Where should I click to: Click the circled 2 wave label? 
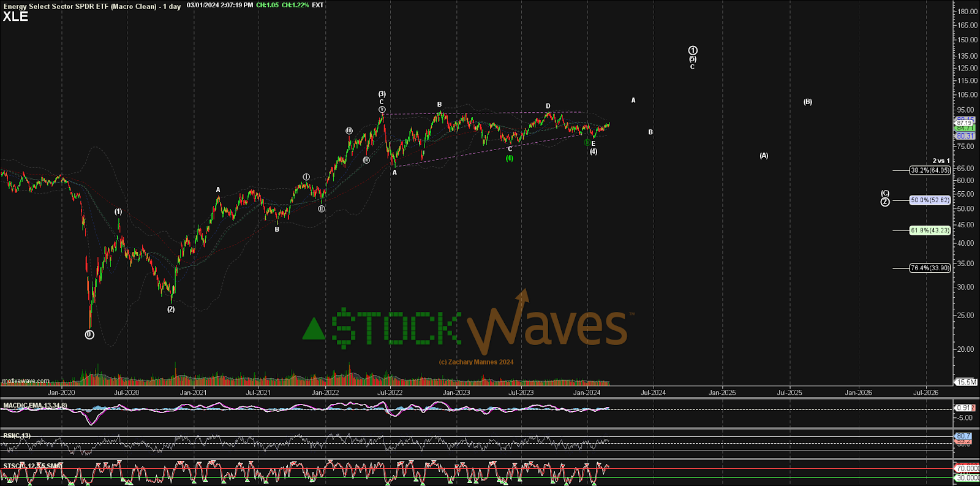(x=885, y=202)
